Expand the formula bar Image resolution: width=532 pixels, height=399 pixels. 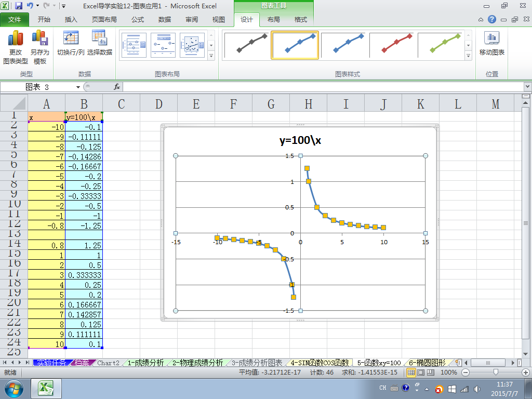tap(527, 87)
